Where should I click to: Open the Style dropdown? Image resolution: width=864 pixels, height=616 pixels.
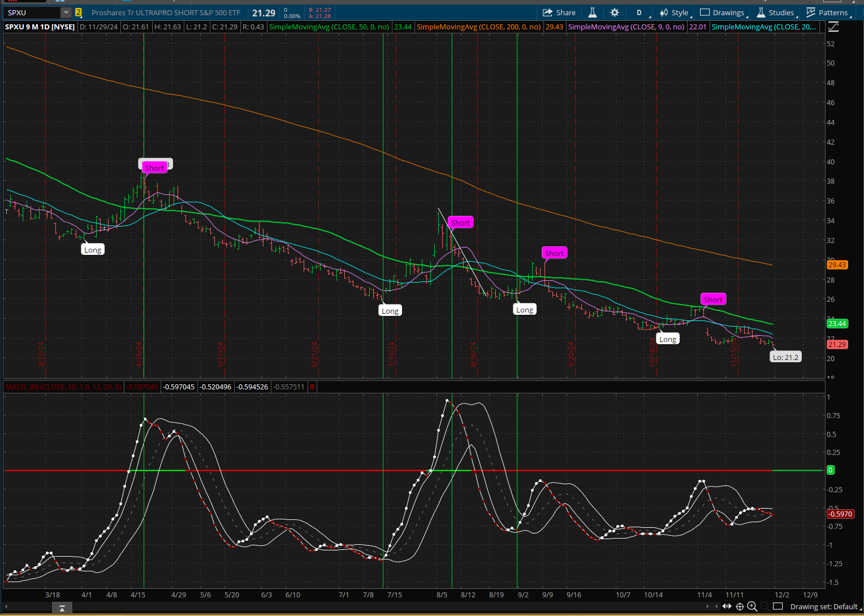(x=675, y=12)
